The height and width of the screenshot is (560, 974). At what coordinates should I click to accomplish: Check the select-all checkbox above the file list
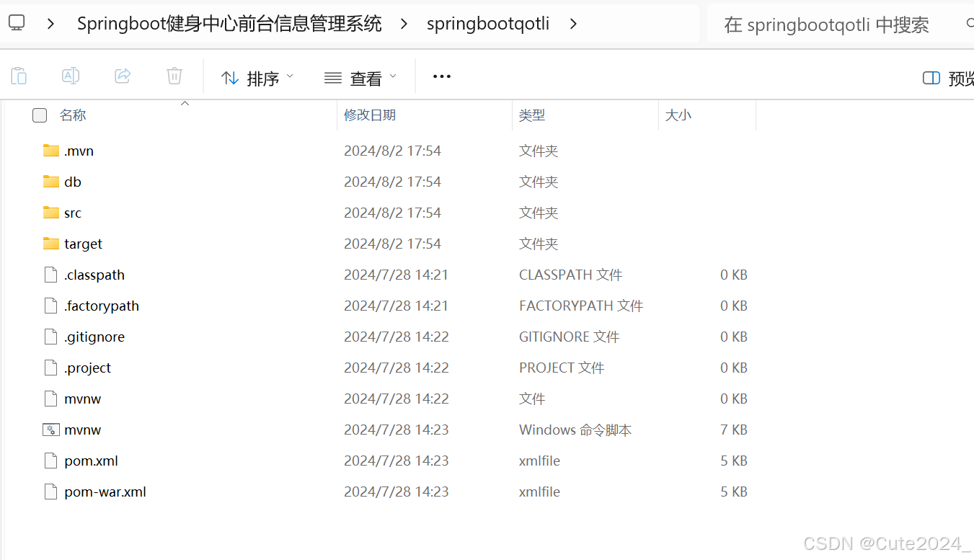coord(40,115)
